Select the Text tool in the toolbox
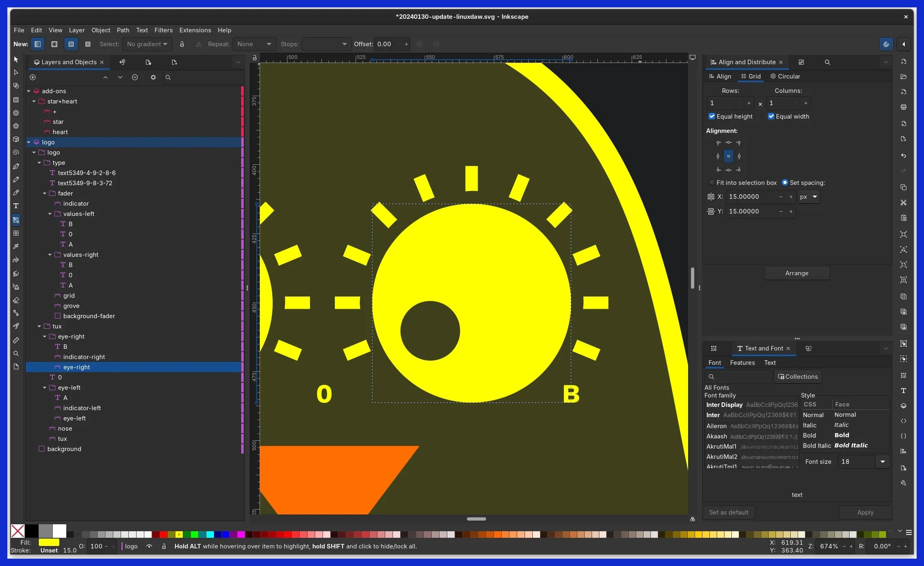The height and width of the screenshot is (566, 924). tap(16, 205)
